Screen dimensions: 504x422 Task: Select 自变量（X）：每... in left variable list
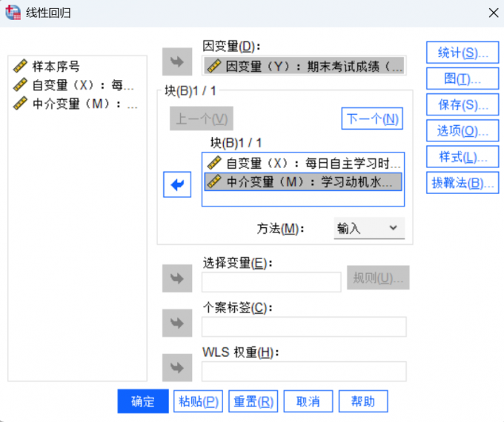tap(77, 85)
